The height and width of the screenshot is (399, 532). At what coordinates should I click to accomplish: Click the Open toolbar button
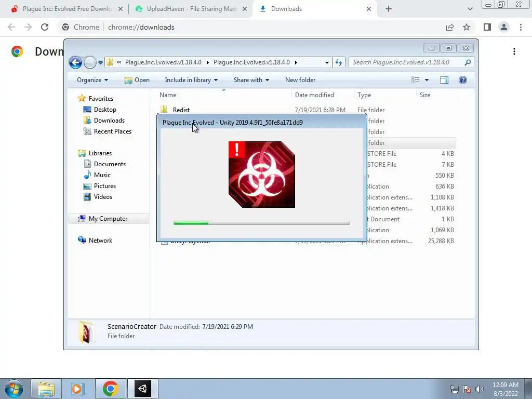137,80
